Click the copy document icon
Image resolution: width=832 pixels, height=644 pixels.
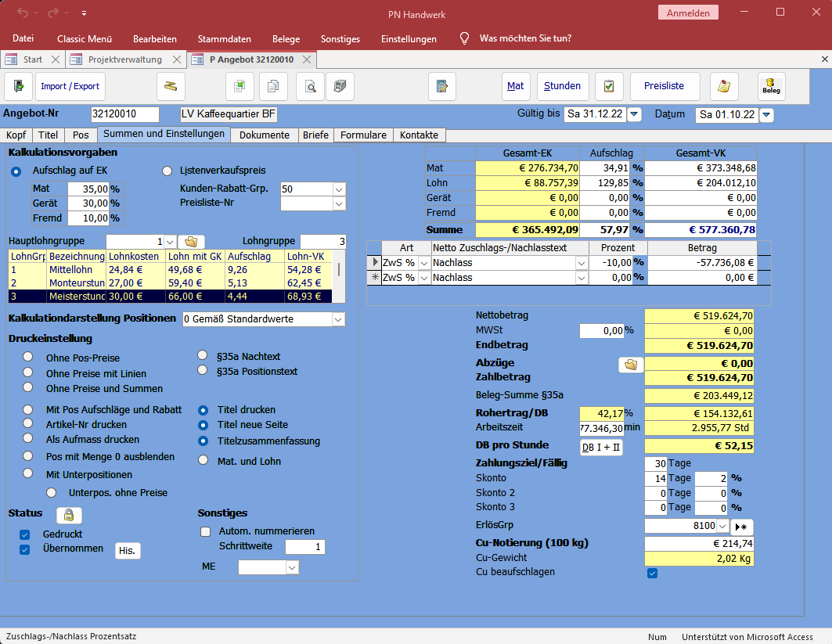click(274, 86)
